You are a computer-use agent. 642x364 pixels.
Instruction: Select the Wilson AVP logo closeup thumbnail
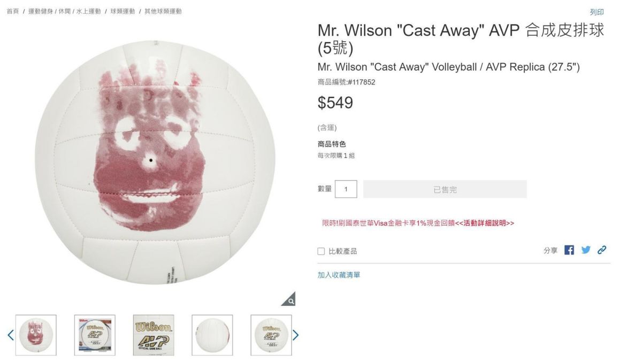[154, 335]
